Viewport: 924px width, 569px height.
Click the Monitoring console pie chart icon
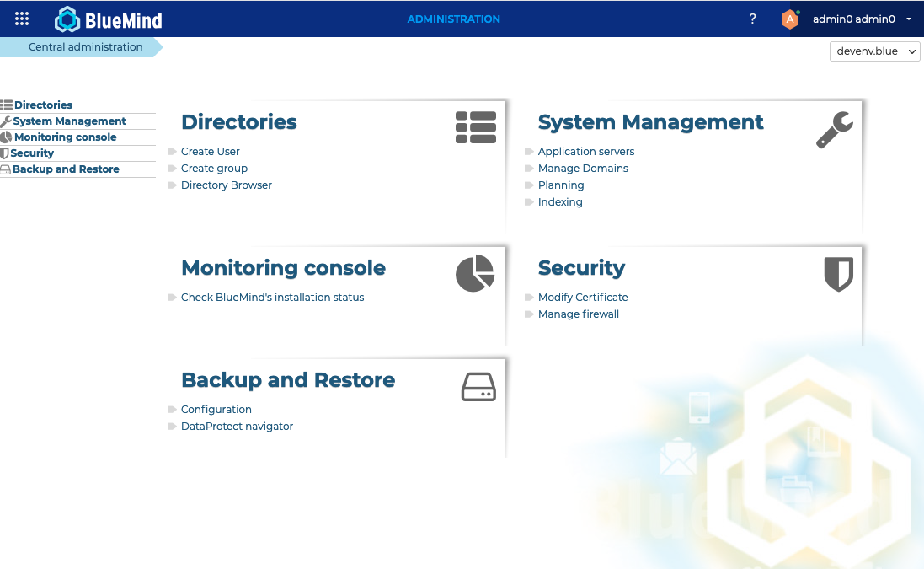[475, 273]
